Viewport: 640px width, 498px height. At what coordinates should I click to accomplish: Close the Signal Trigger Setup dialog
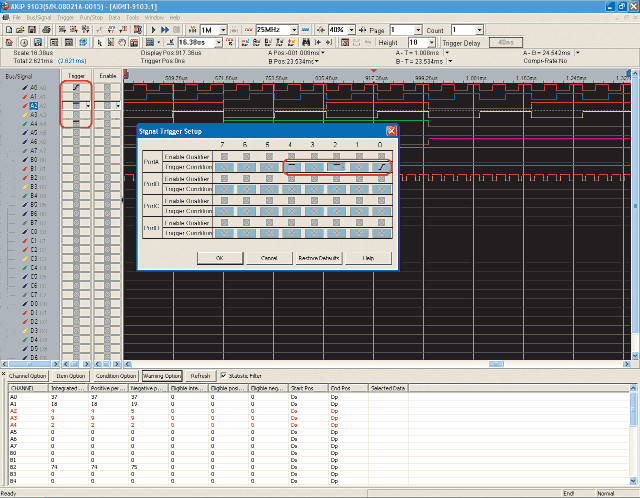pos(392,130)
